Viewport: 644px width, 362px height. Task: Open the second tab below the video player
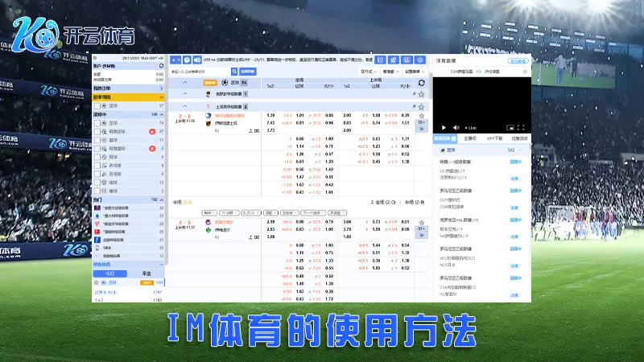(470, 138)
